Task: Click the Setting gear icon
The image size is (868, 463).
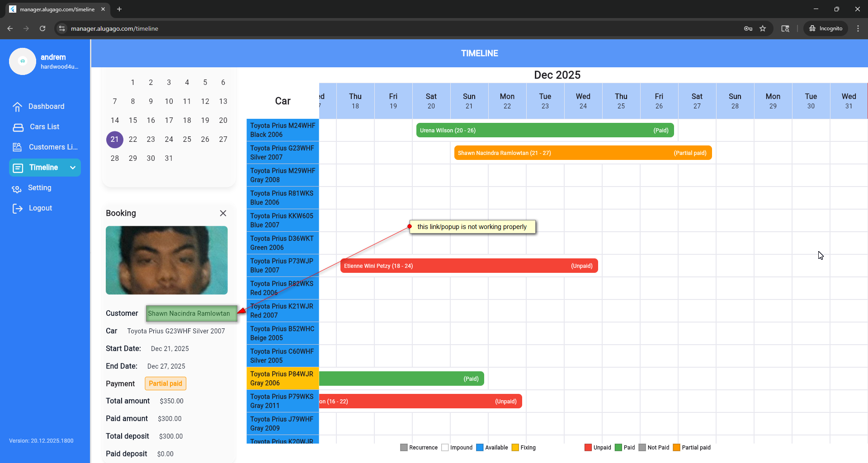Action: [17, 188]
